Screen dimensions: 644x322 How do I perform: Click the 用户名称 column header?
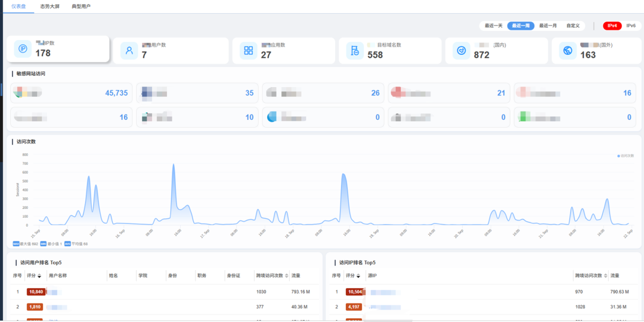pos(58,275)
